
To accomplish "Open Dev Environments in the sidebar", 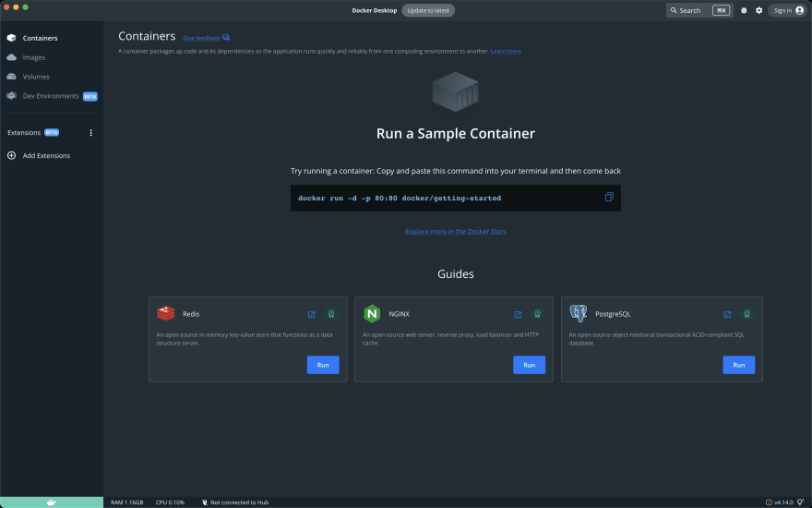I will (52, 96).
